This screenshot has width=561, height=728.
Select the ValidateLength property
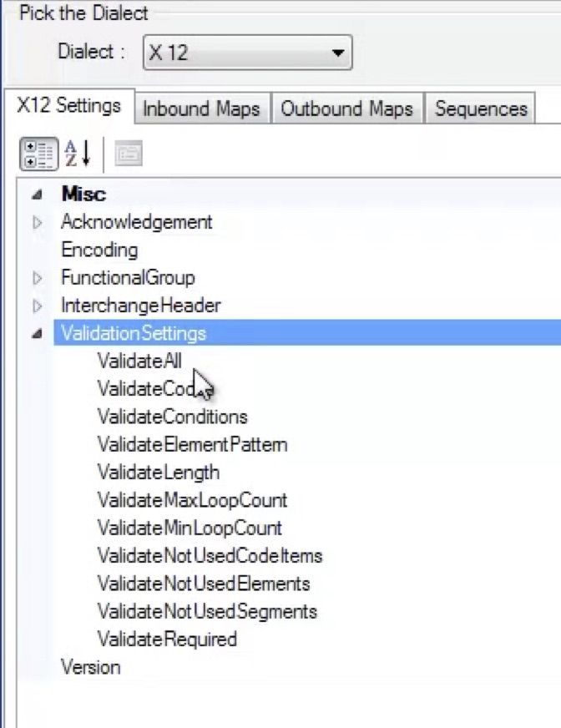pos(158,473)
